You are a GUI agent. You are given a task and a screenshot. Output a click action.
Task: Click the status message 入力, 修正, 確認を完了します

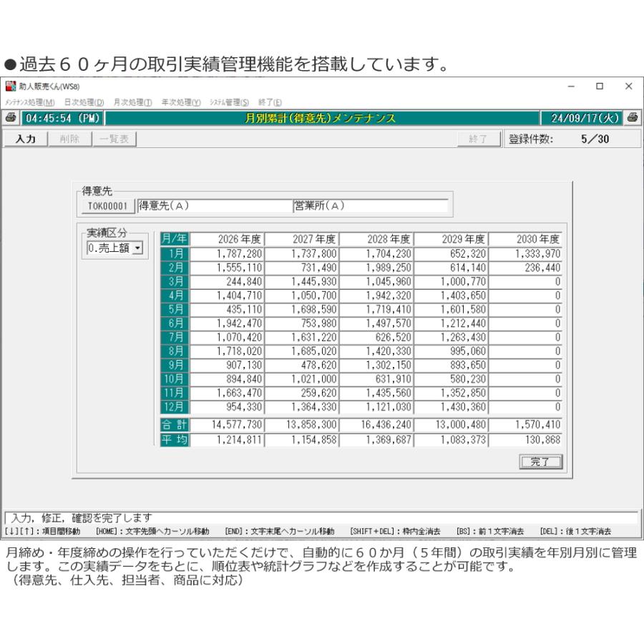[82, 518]
